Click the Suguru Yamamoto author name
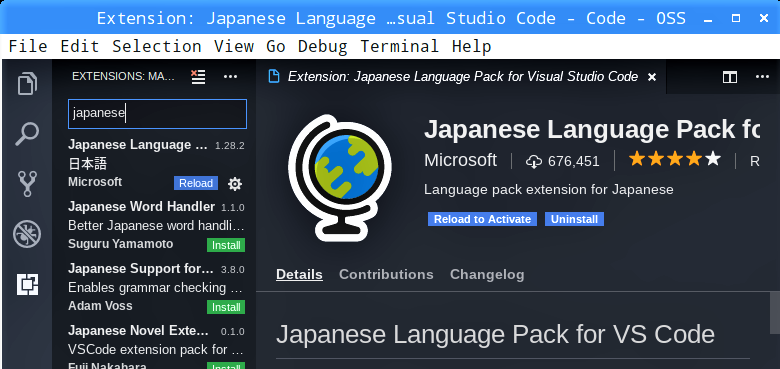This screenshot has width=780, height=369. coord(120,244)
